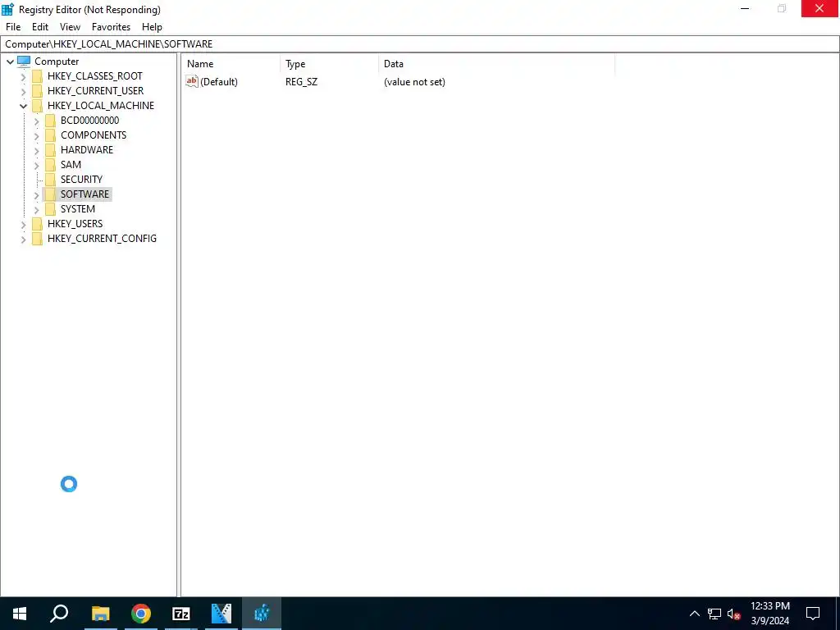This screenshot has width=840, height=630.
Task: Select the SECURITY key label
Action: coord(81,179)
